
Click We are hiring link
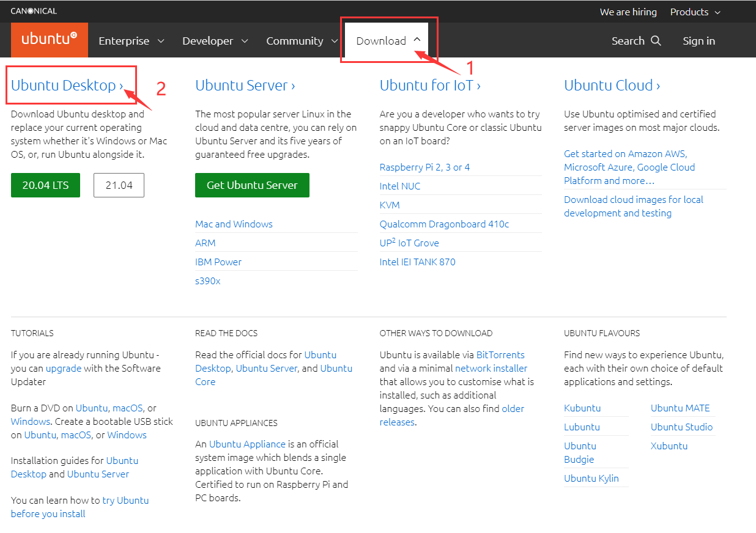coord(628,12)
